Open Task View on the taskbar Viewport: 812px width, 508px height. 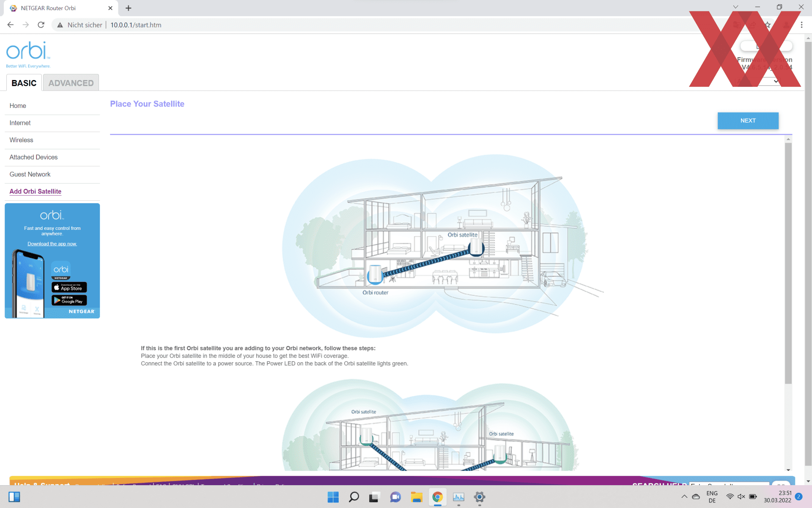pos(374,497)
